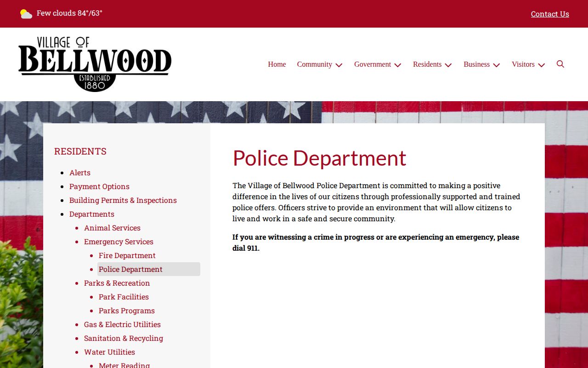Open the RESIDENTS sidebar heading link
The width and height of the screenshot is (588, 368).
click(x=80, y=151)
